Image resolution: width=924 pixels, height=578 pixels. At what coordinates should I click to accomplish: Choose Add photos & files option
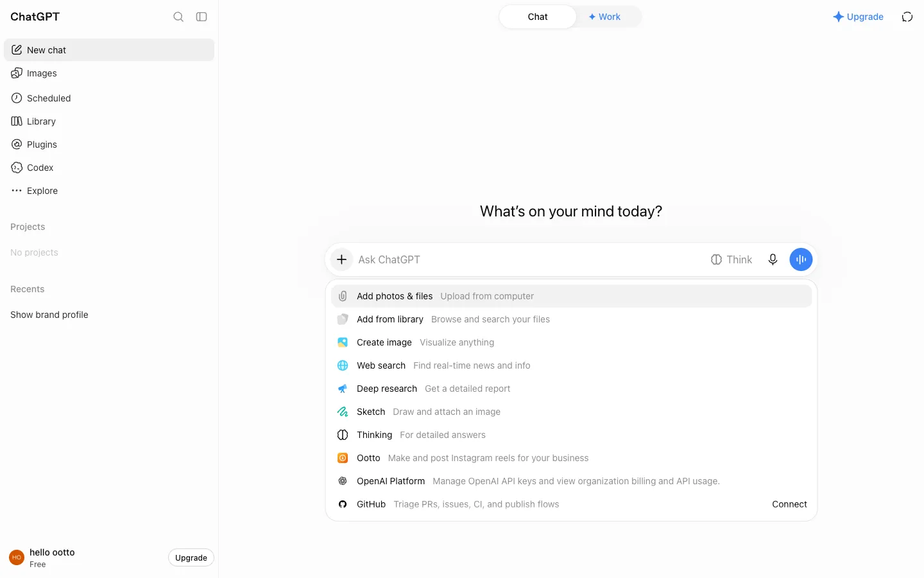pyautogui.click(x=571, y=296)
